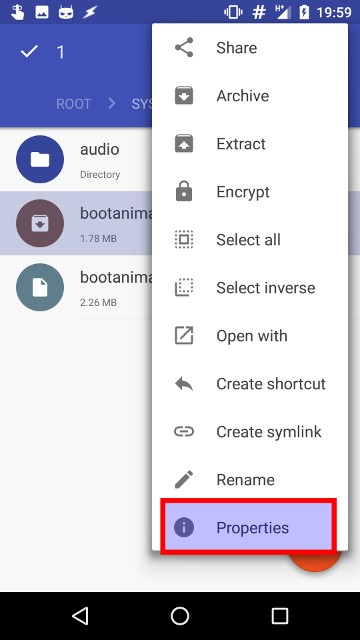Tap the Open with arrow icon
This screenshot has width=360, height=640.
tap(184, 336)
